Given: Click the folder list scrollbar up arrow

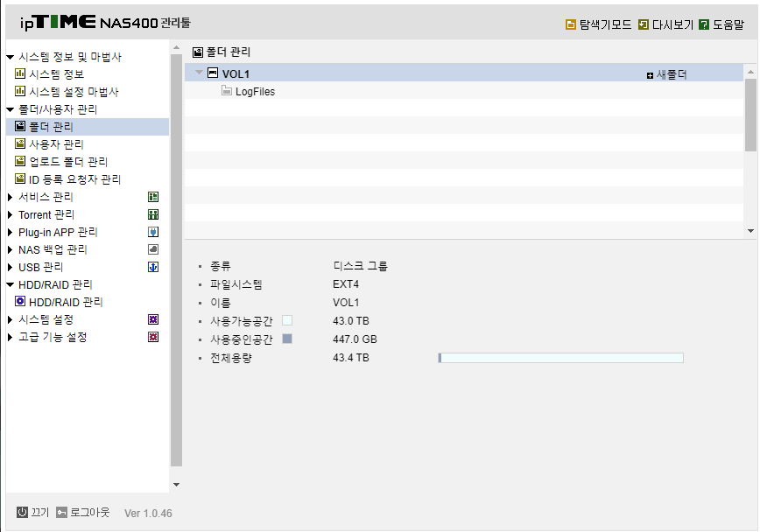Looking at the screenshot, I should pyautogui.click(x=750, y=72).
